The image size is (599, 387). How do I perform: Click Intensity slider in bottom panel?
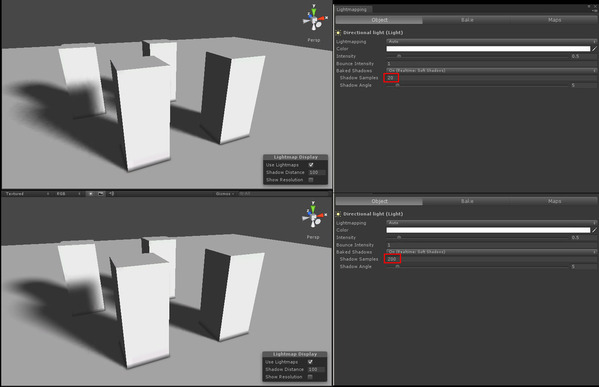478,237
